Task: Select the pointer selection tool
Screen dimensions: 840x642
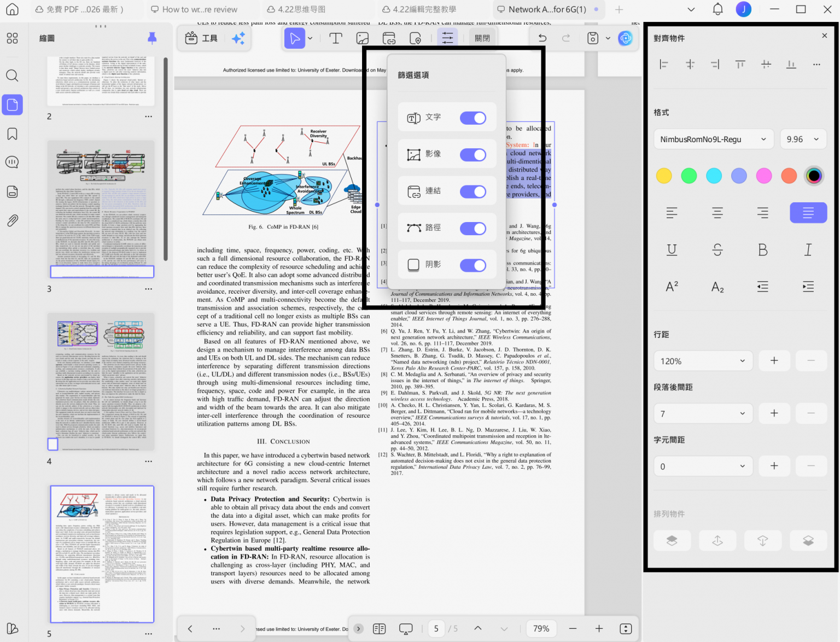Action: pos(295,38)
